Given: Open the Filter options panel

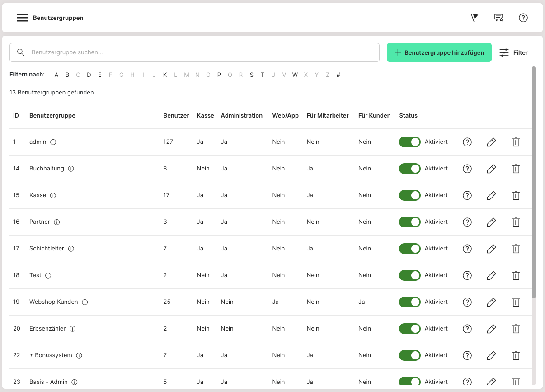Looking at the screenshot, I should (x=513, y=52).
